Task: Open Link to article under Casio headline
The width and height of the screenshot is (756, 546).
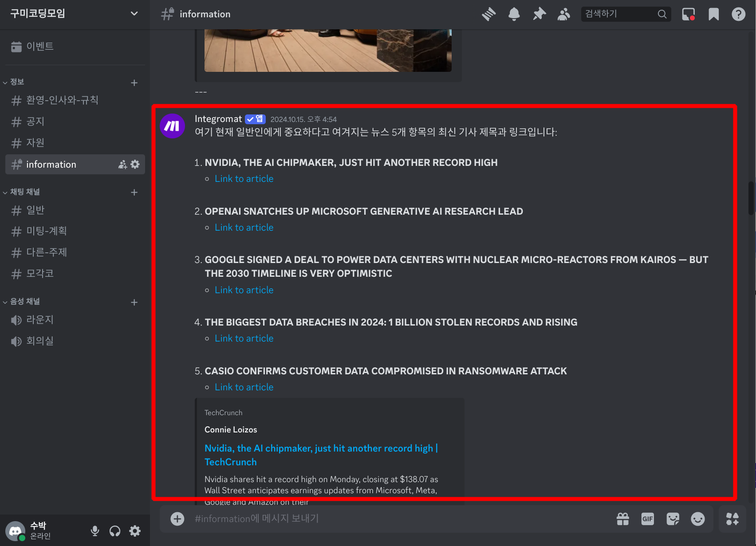Action: (244, 387)
